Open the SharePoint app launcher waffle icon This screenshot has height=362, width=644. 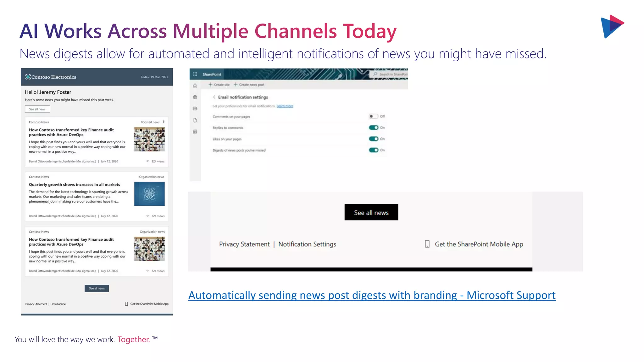click(x=195, y=74)
